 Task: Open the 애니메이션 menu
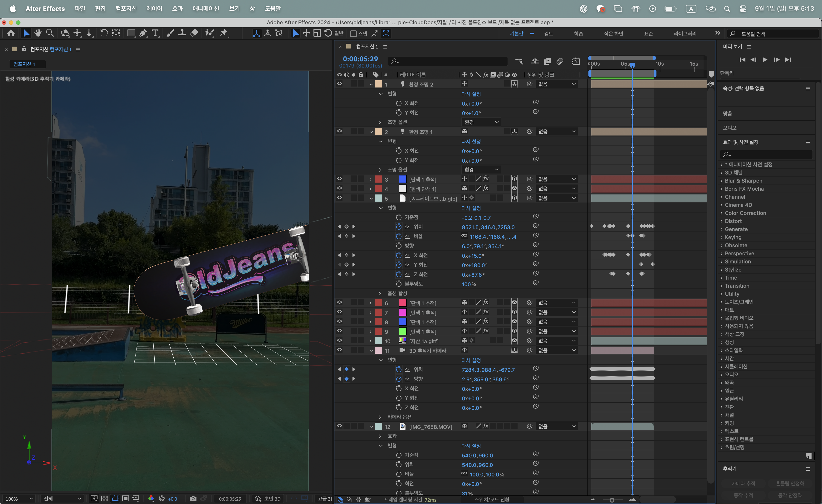pyautogui.click(x=206, y=9)
